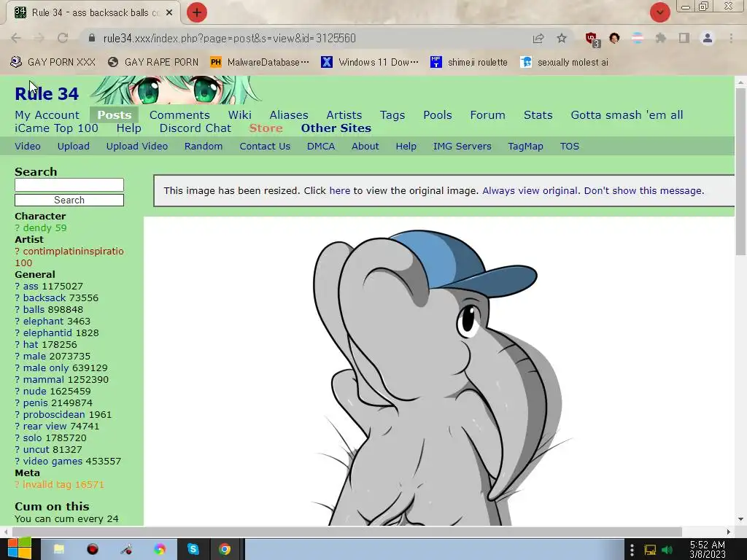Viewport: 747px width, 560px height.
Task: Open a new tab with the plus button
Action: [x=197, y=12]
